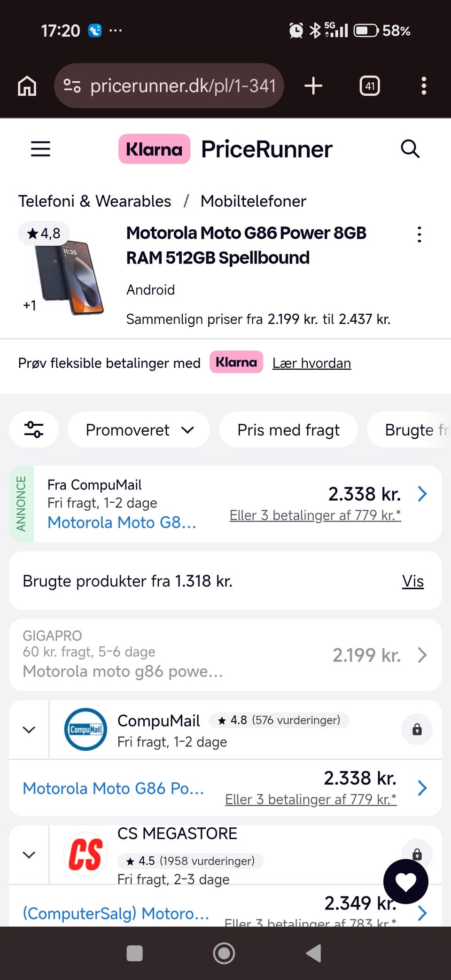Navigate to Telefoni & Wearables breadcrumb
The width and height of the screenshot is (451, 980).
tap(94, 201)
